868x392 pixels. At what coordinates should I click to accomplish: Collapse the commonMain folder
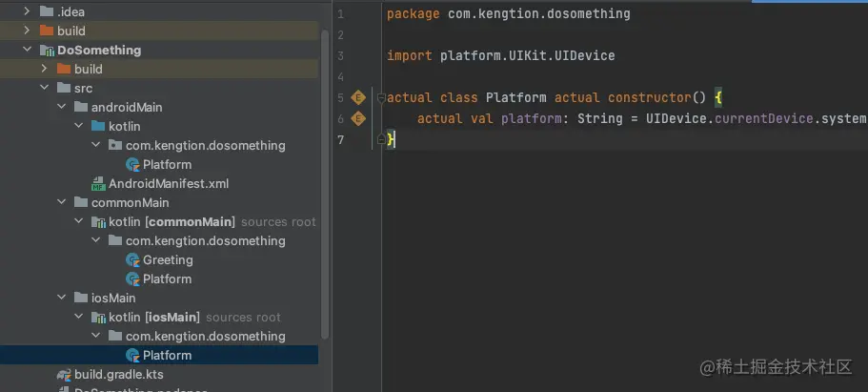[x=61, y=202]
